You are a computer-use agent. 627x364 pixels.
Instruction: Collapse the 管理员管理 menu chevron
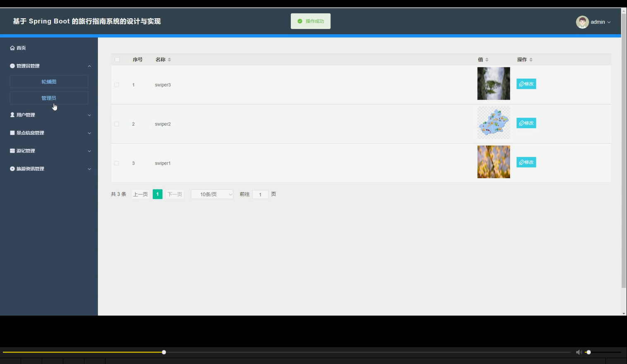pyautogui.click(x=89, y=66)
